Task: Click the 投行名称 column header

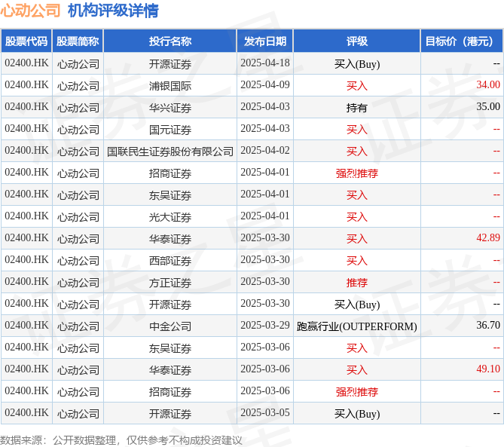Action: (x=170, y=41)
